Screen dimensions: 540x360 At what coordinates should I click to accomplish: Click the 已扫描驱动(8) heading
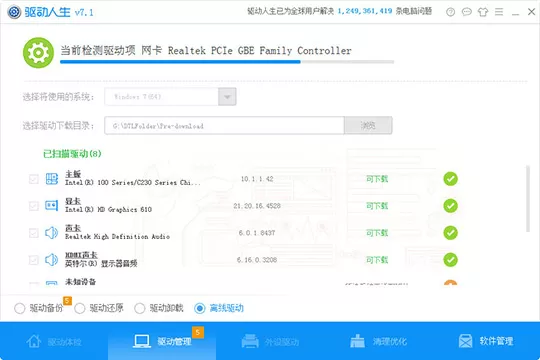click(x=72, y=154)
